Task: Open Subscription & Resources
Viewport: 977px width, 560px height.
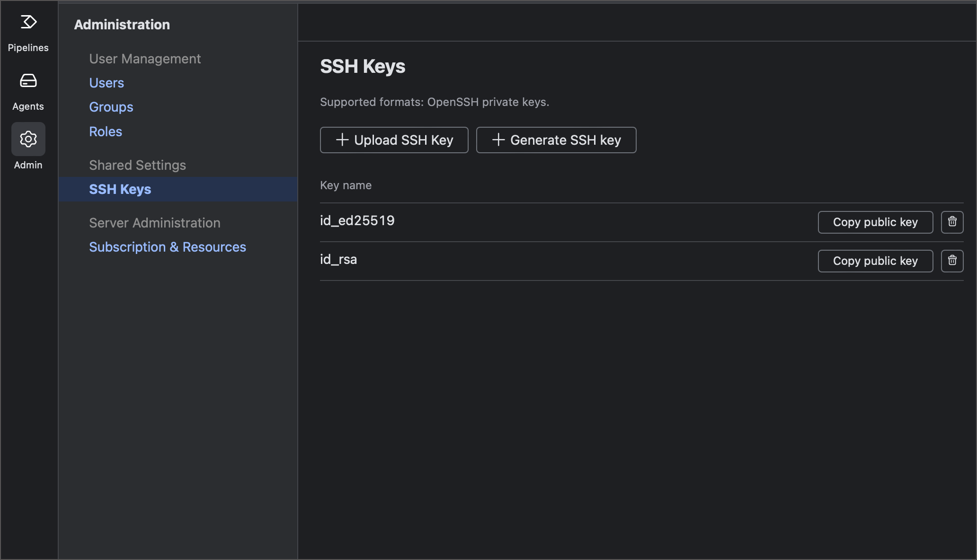Action: pyautogui.click(x=167, y=247)
